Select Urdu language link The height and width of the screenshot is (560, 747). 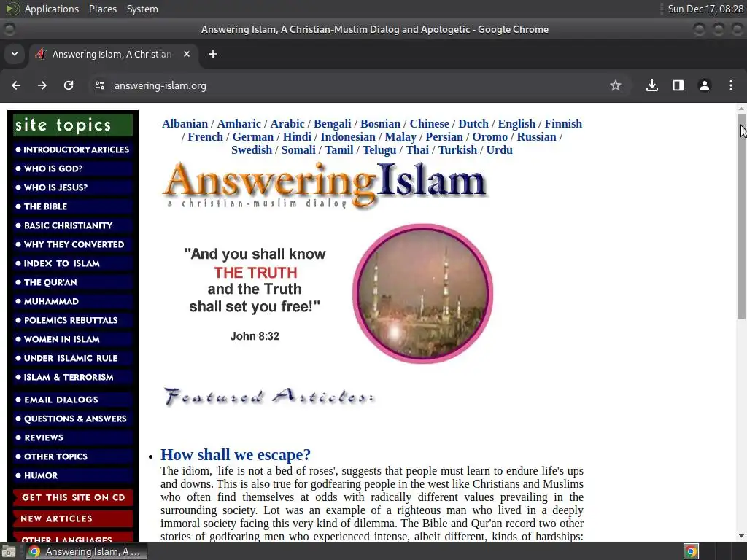[x=499, y=149]
